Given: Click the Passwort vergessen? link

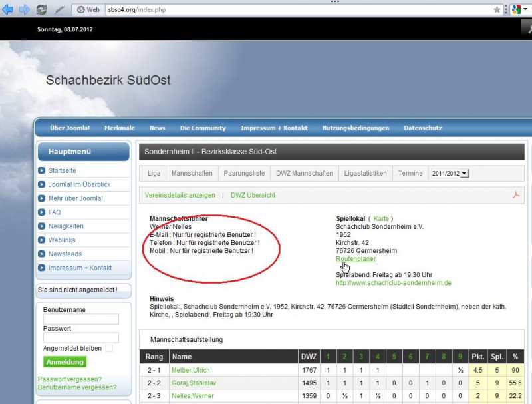Looking at the screenshot, I should [x=70, y=379].
